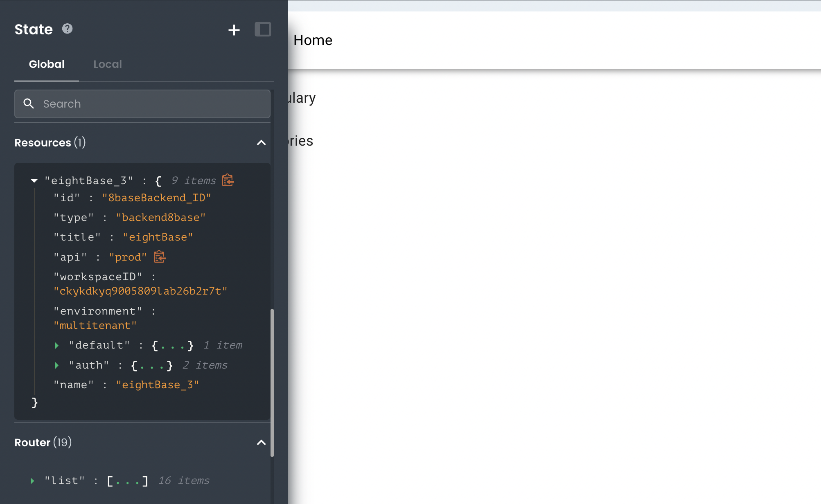Click the Home link in header
The image size is (821, 504).
(x=313, y=40)
